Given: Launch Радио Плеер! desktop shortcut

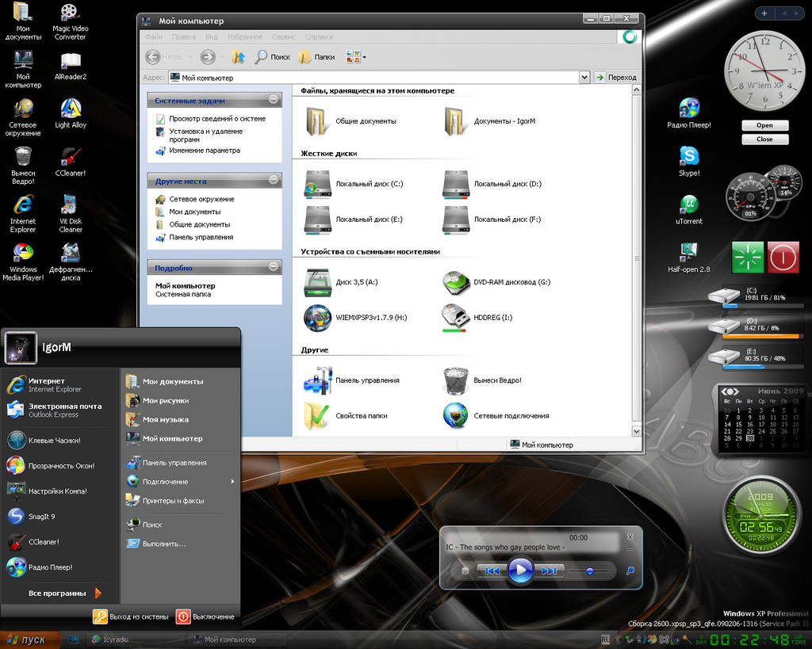Looking at the screenshot, I should [689, 113].
